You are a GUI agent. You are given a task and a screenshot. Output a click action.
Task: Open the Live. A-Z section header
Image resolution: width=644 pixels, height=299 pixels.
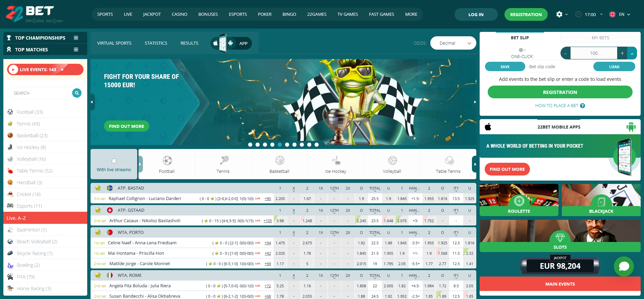[x=45, y=218]
